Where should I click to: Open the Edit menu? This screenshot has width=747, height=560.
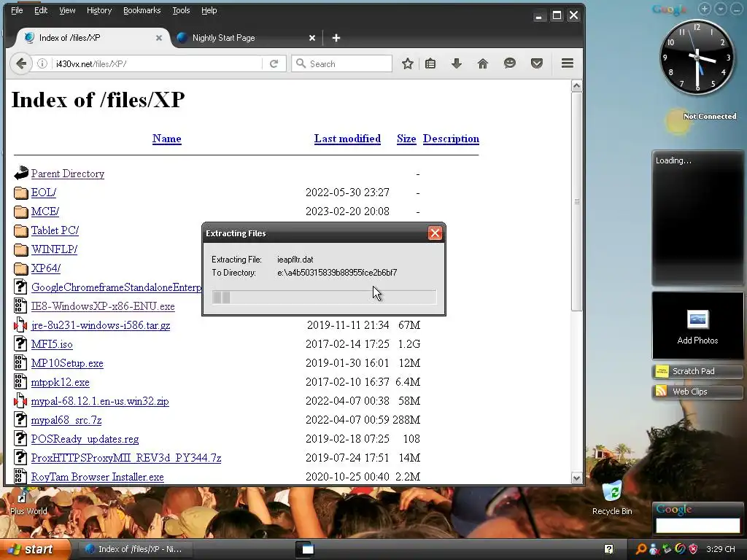[41, 10]
